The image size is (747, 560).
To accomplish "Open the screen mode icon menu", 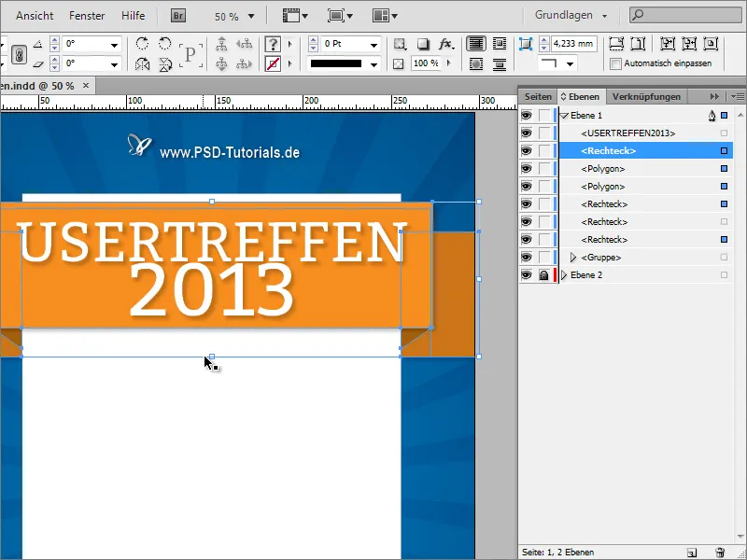I will pyautogui.click(x=340, y=16).
